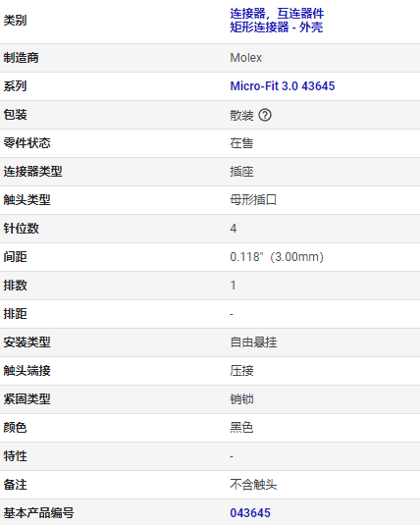Click the 类别 row label

15,21
